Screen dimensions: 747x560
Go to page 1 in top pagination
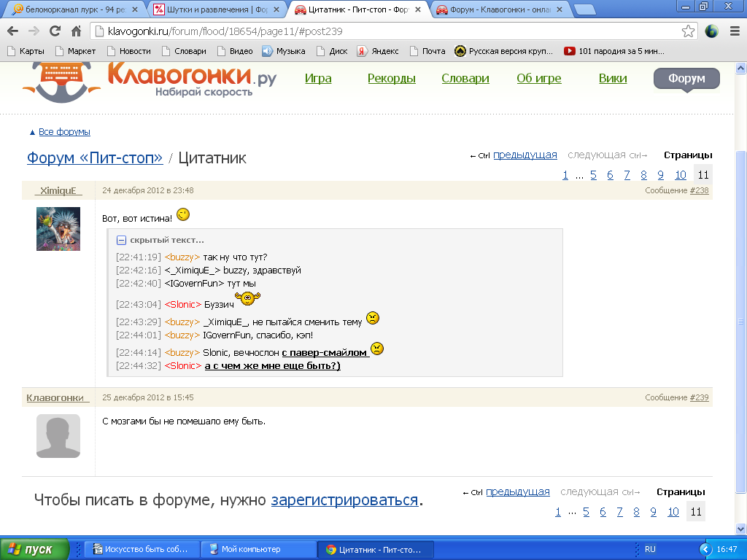pos(565,175)
